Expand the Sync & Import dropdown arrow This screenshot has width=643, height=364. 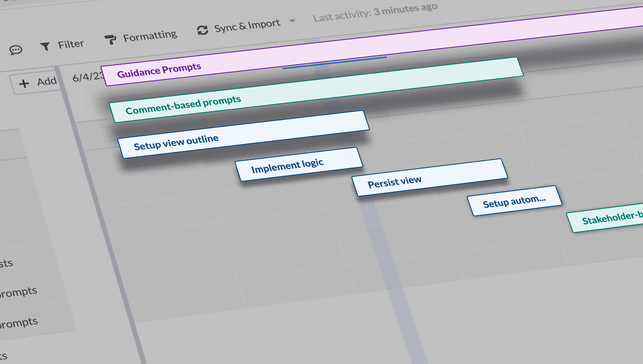coord(292,21)
